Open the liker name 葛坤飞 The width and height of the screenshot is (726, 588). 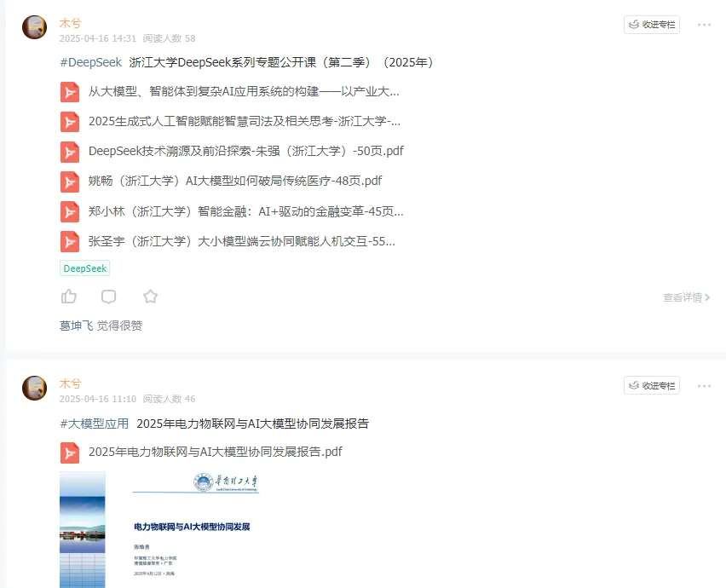(x=77, y=326)
